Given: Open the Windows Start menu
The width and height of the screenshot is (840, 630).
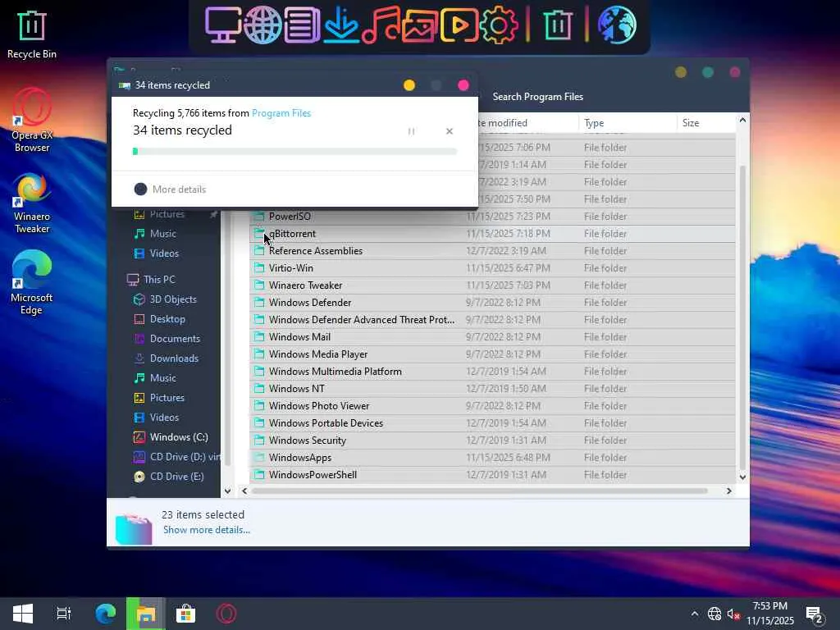Looking at the screenshot, I should point(22,614).
